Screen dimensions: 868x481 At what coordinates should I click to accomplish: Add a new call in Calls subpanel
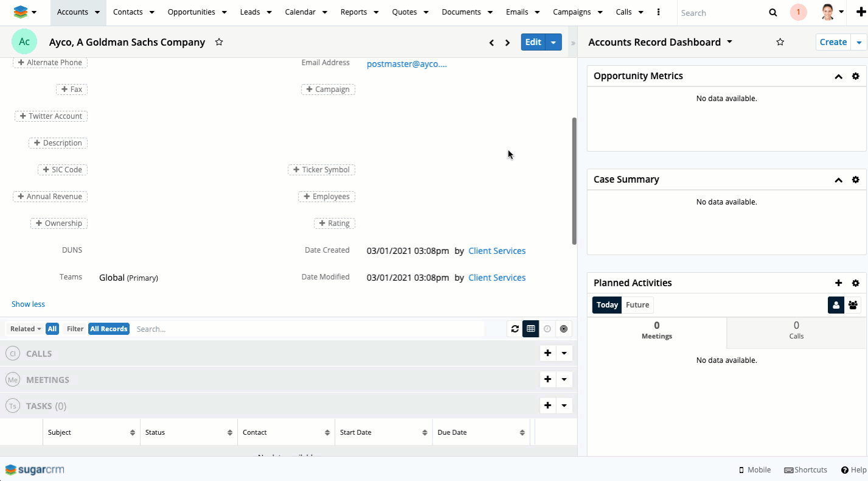pos(548,353)
